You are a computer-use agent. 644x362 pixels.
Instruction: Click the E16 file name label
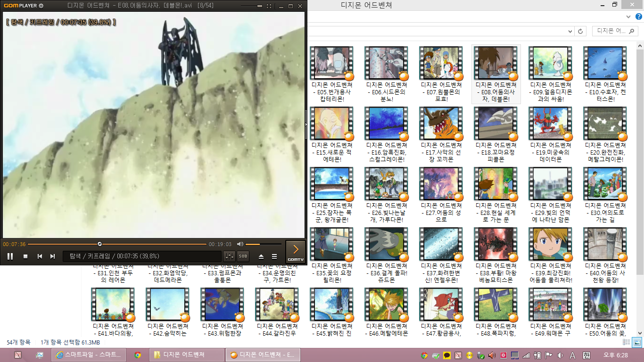pyautogui.click(x=387, y=152)
